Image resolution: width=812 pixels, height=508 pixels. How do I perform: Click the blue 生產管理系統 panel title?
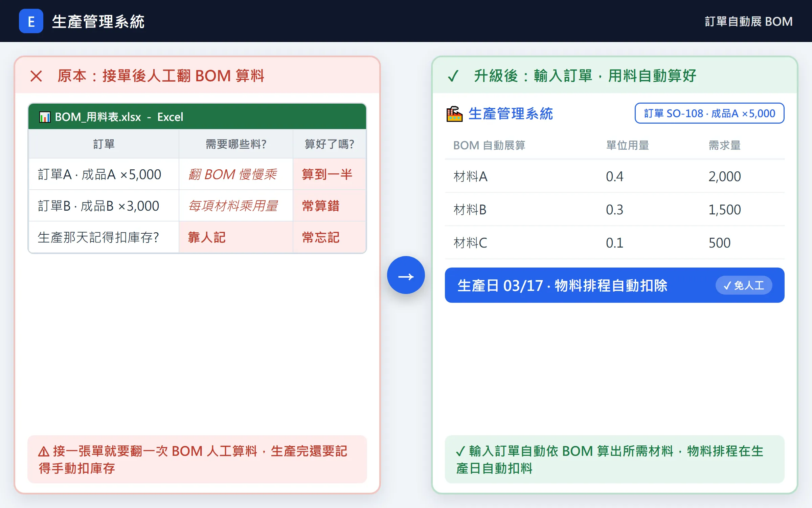pos(511,114)
